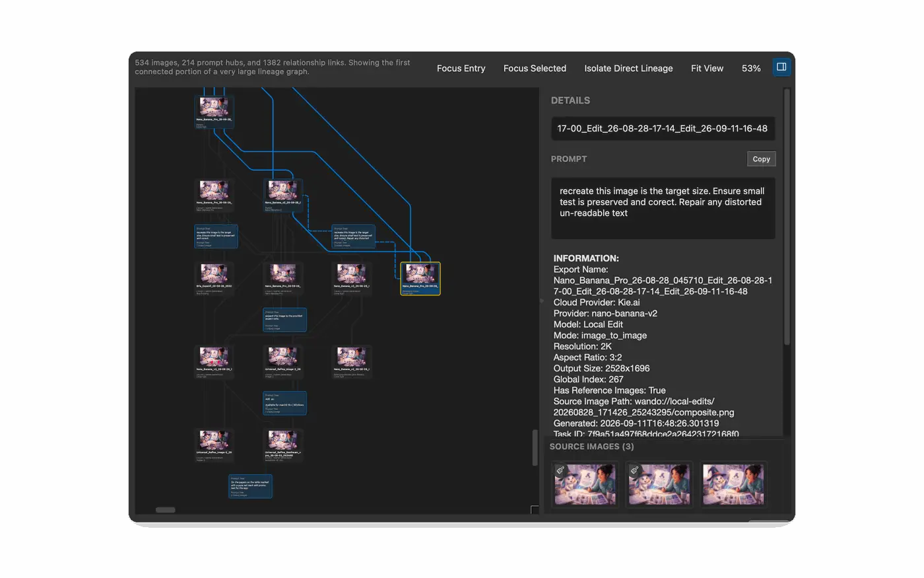Click the "Aspect Ratio: 3:2" line
This screenshot has height=578, width=924.
(587, 357)
